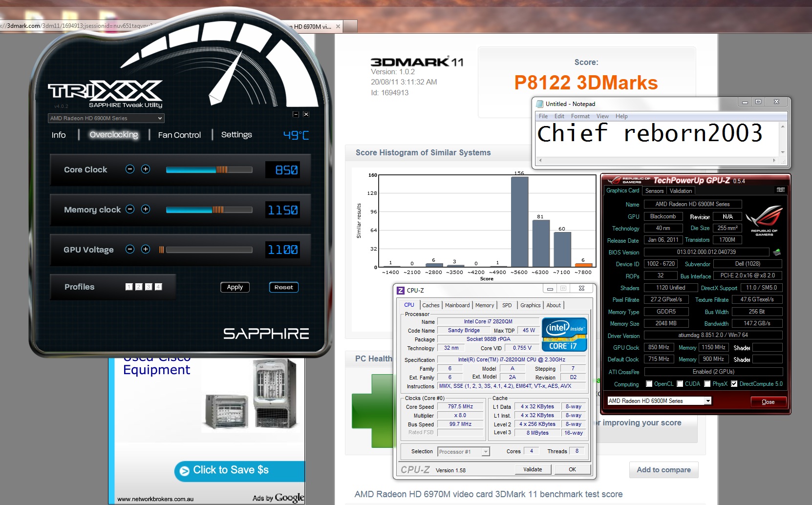Screen dimensions: 812x505
Task: Decrease Memory clock with minus icon
Action: tap(130, 209)
